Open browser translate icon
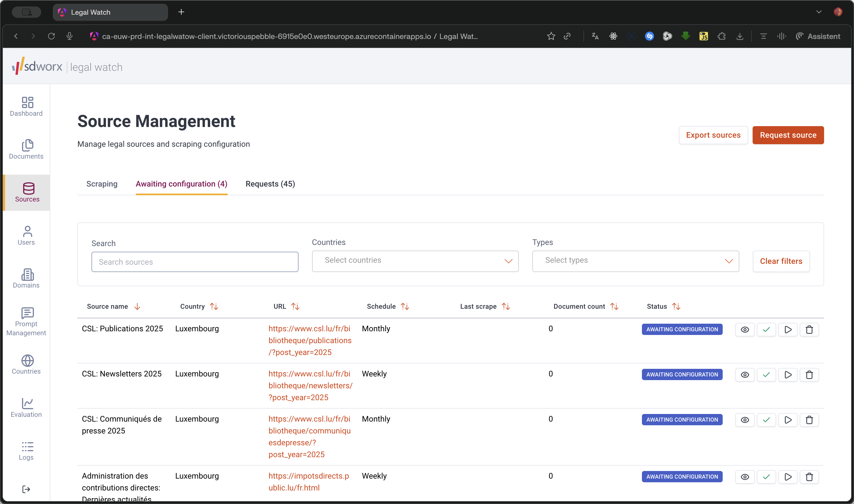 pyautogui.click(x=595, y=36)
